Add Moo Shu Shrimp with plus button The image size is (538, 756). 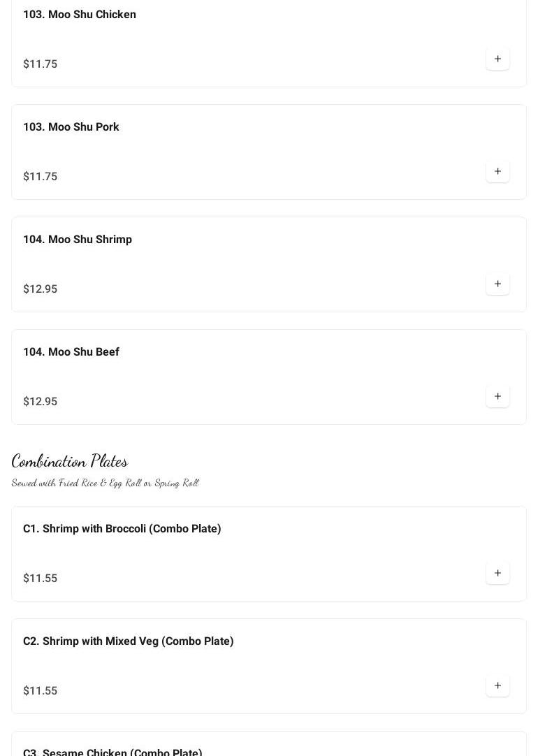tap(497, 284)
